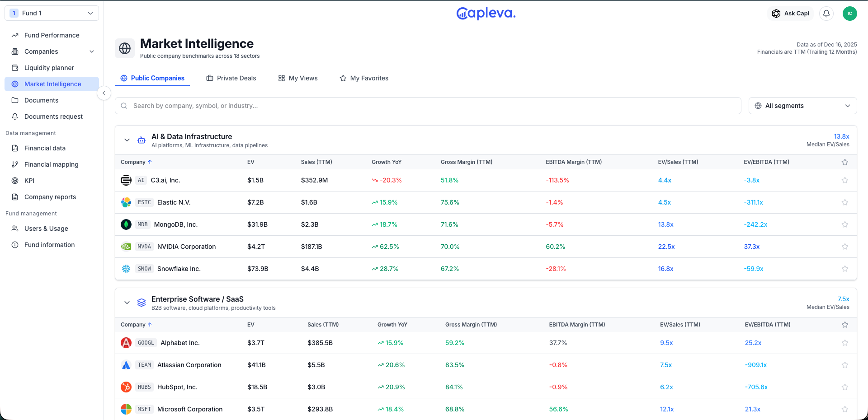The width and height of the screenshot is (868, 420).
Task: Collapse the Enterprise Software / SaaS section
Action: [x=127, y=303]
